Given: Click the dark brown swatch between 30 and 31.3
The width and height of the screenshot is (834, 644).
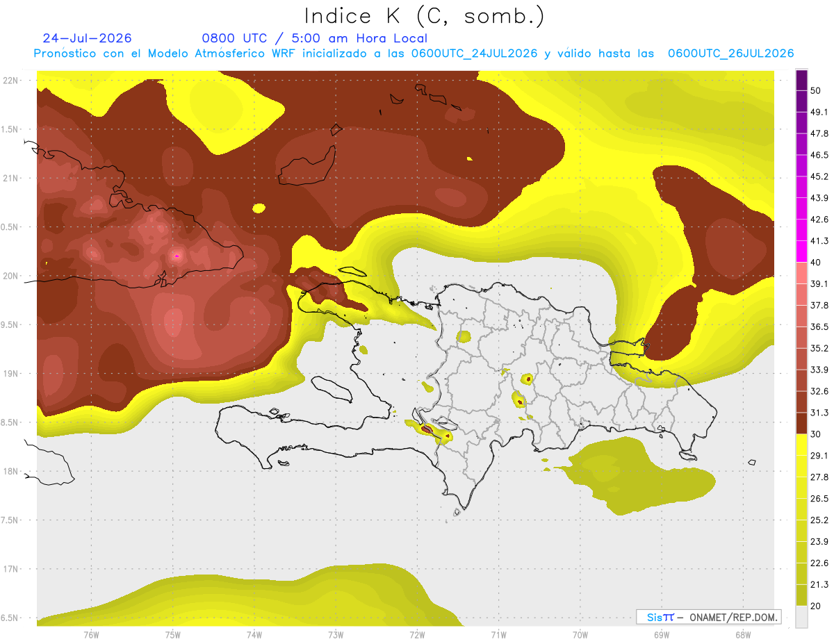Looking at the screenshot, I should point(801,423).
